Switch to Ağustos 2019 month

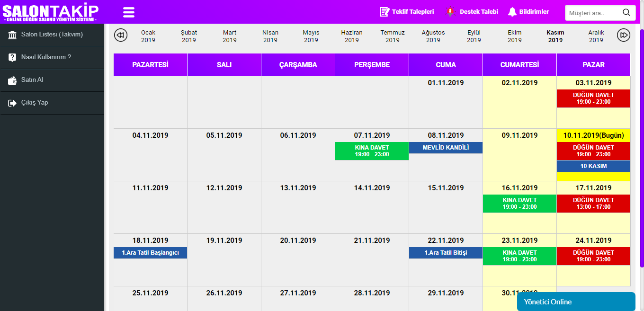[x=433, y=36]
